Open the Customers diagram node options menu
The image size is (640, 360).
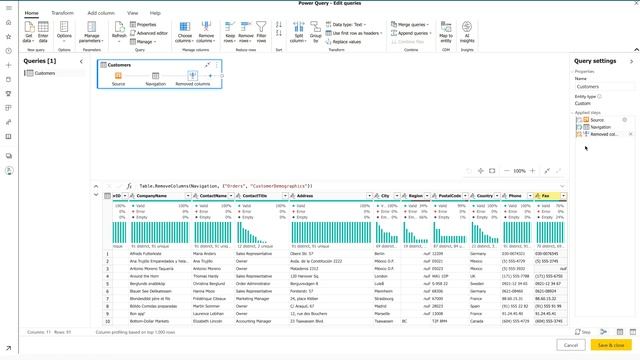(x=217, y=65)
